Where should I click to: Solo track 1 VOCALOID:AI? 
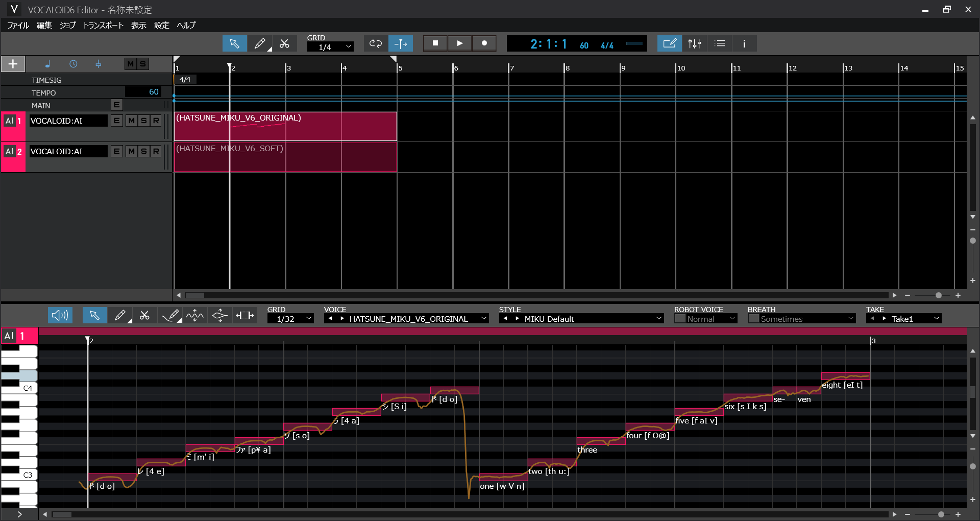pos(144,121)
